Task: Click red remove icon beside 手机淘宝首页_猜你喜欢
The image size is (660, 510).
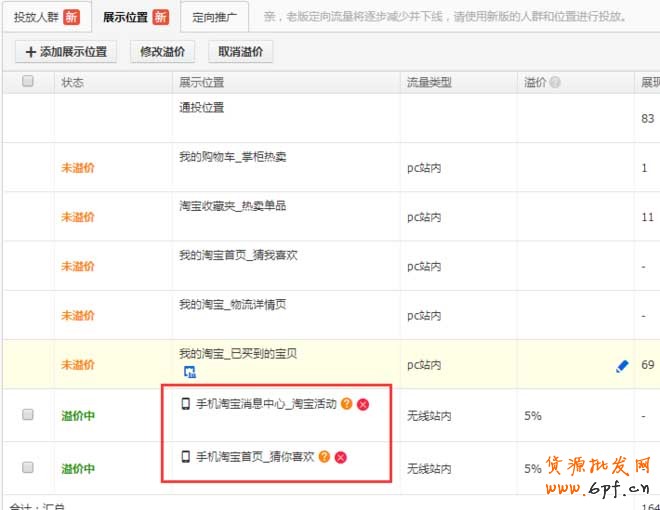Action: (341, 457)
